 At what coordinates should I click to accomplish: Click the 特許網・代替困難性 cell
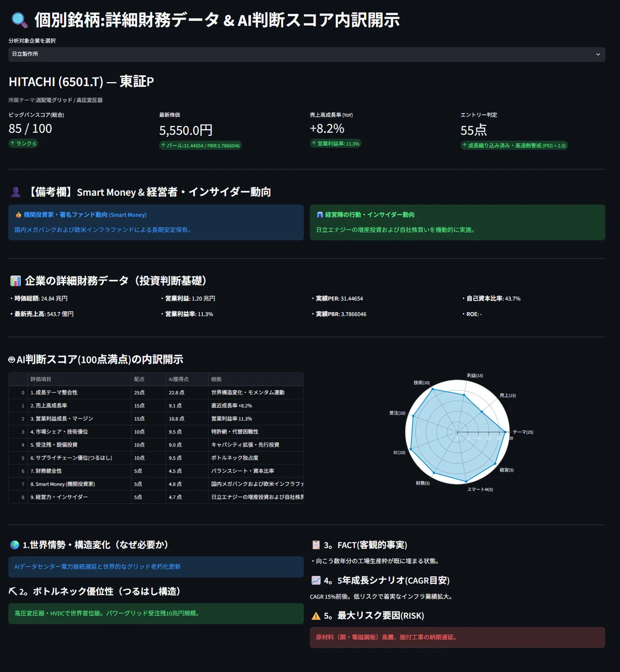[256, 432]
